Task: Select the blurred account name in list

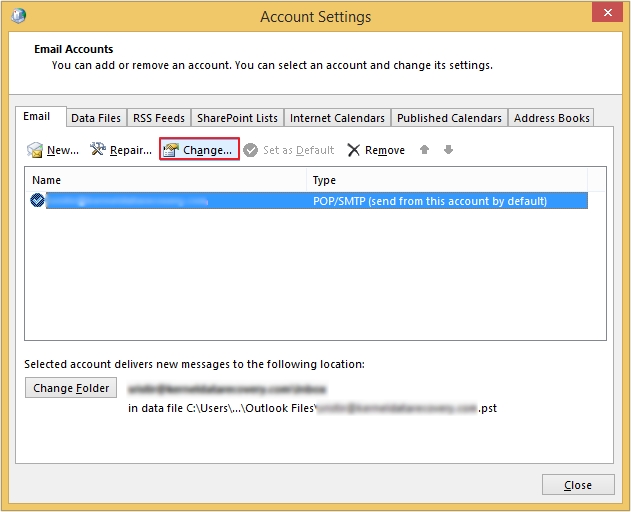Action: (x=127, y=201)
